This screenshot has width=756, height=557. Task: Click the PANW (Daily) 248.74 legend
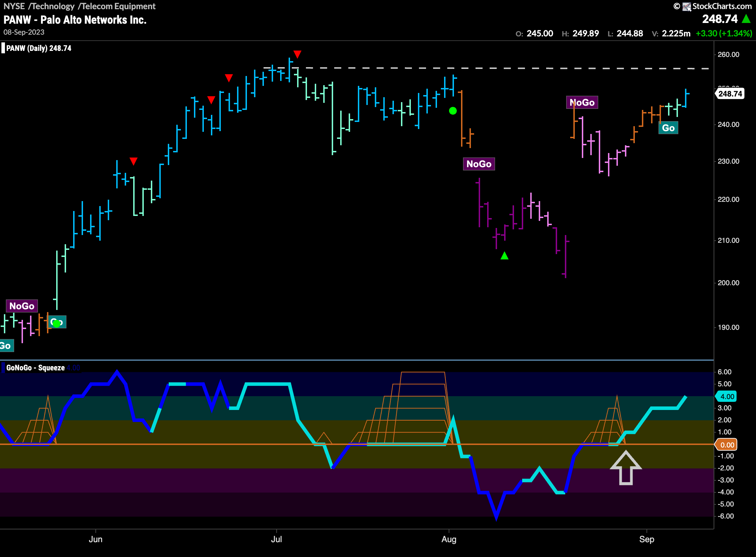[39, 48]
